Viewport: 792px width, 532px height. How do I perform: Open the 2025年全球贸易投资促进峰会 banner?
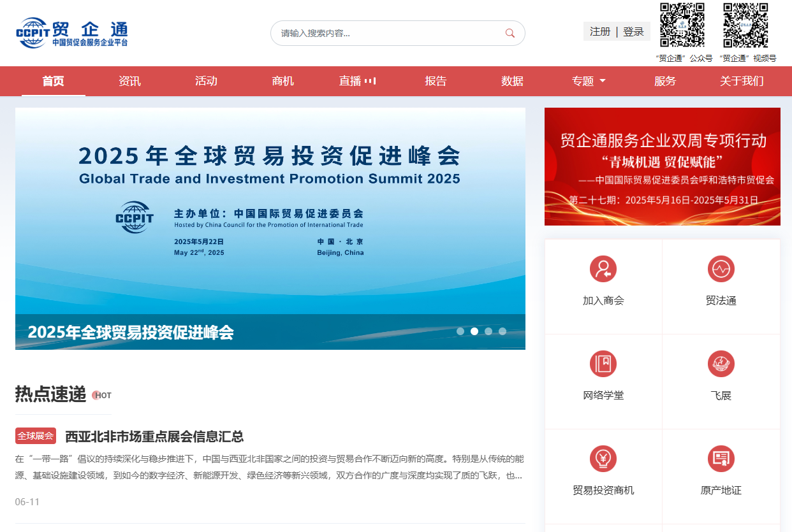click(270, 229)
